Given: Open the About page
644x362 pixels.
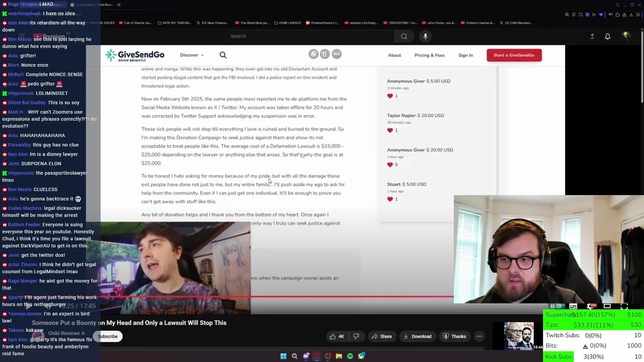Looking at the screenshot, I should (394, 55).
